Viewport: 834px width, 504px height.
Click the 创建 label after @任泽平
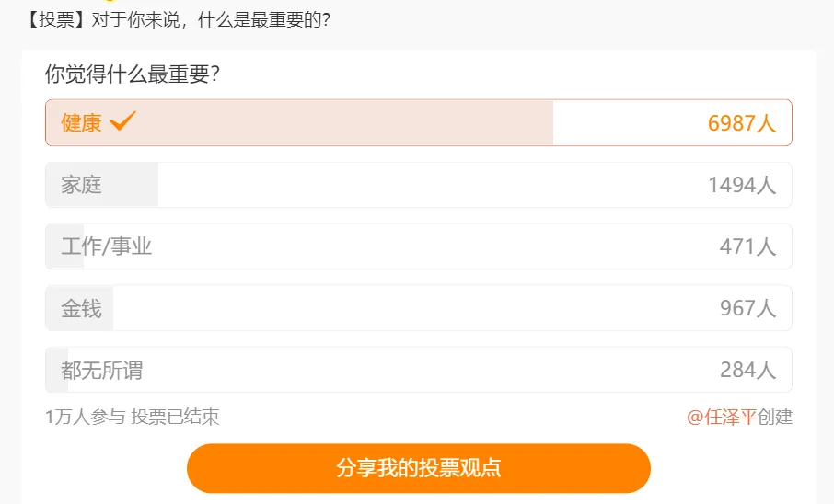click(x=775, y=417)
